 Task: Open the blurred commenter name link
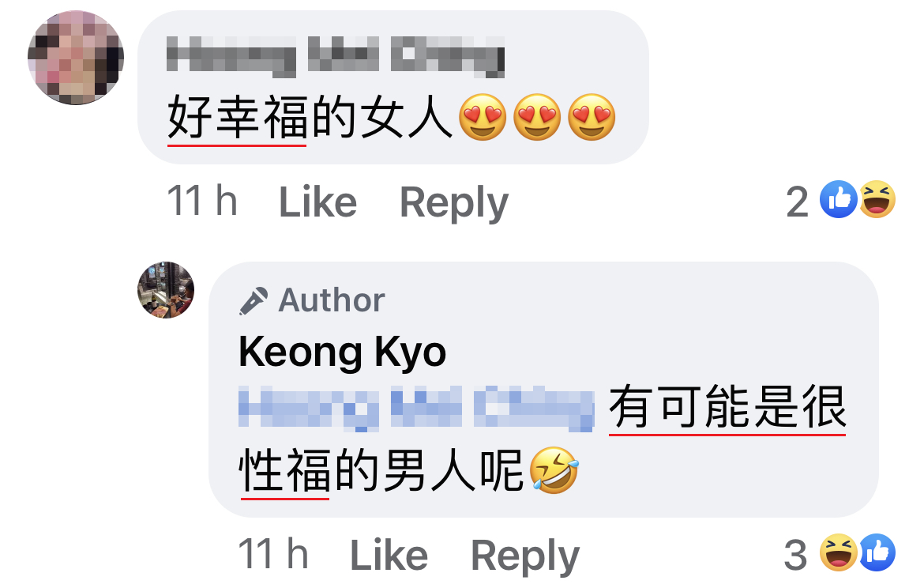pyautogui.click(x=336, y=57)
